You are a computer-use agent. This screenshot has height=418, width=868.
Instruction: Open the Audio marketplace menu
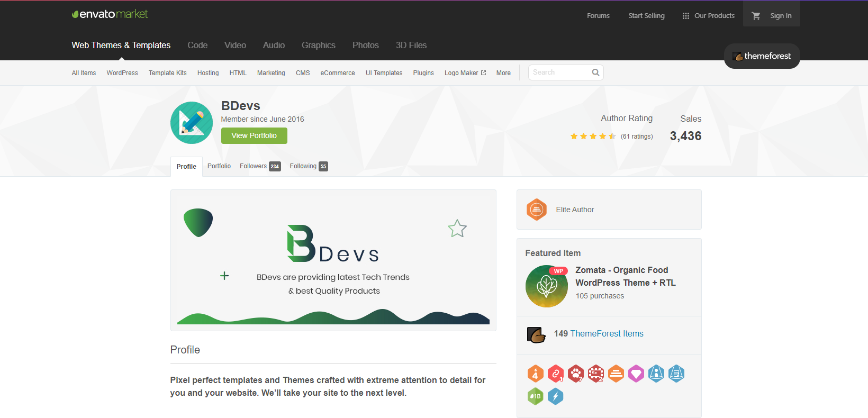[x=274, y=46]
